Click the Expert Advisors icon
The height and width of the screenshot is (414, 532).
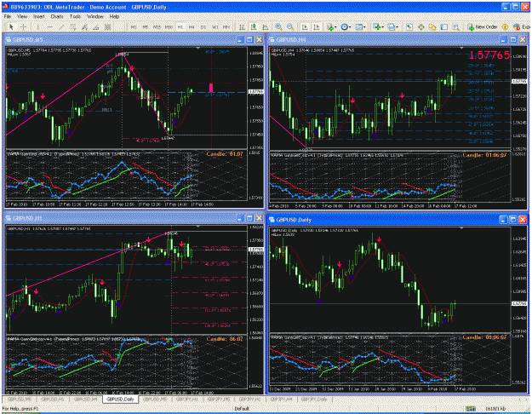coord(517,26)
